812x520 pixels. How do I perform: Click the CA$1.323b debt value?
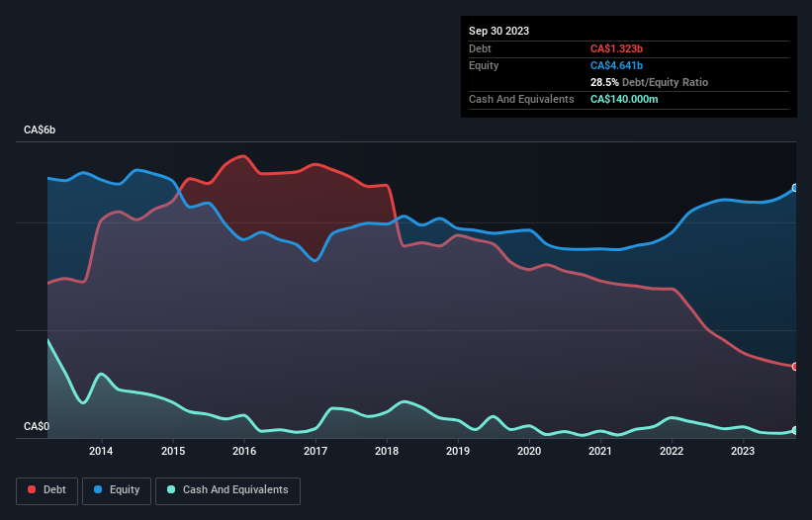tap(616, 48)
